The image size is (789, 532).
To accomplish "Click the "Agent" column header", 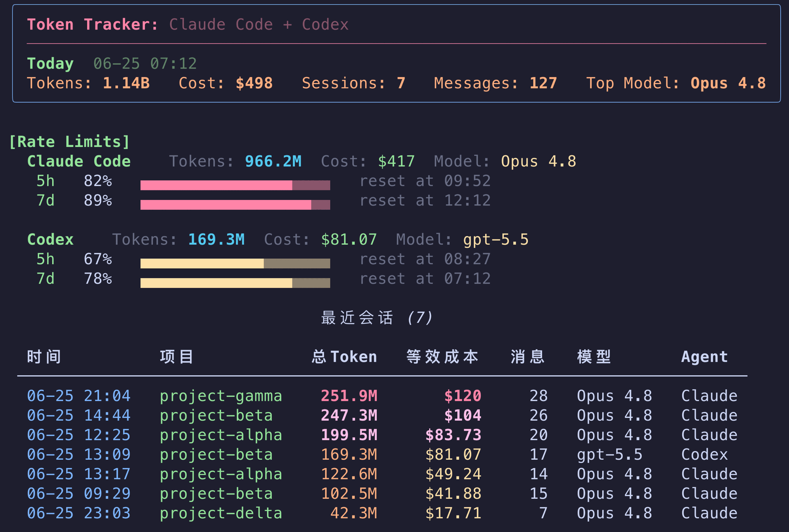I will pyautogui.click(x=705, y=357).
